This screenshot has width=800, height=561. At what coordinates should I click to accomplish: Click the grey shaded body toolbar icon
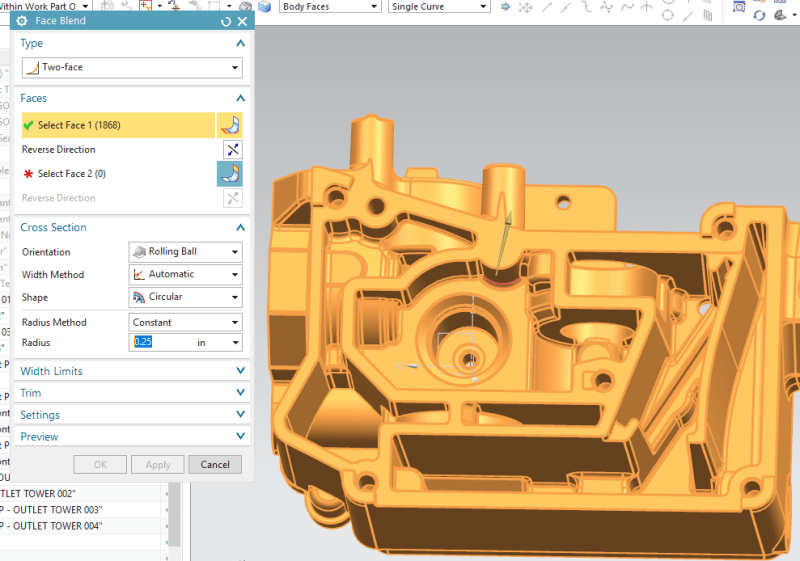tap(245, 7)
